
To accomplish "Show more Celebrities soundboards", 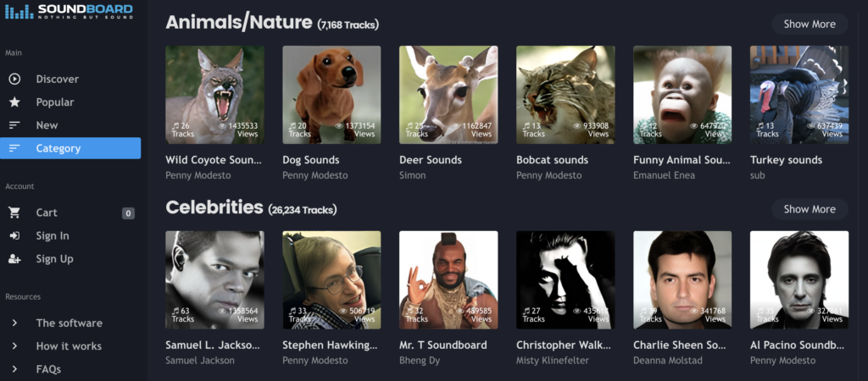I will coord(810,209).
